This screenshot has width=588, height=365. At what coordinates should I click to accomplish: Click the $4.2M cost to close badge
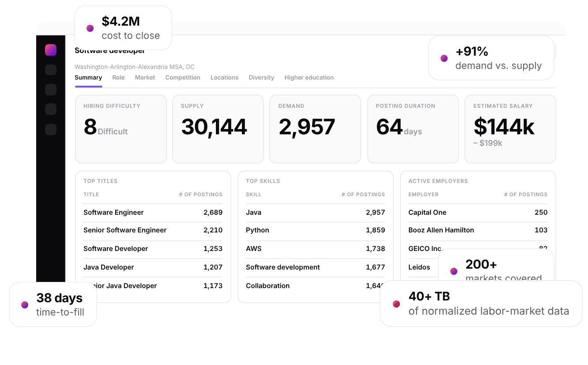pyautogui.click(x=123, y=28)
